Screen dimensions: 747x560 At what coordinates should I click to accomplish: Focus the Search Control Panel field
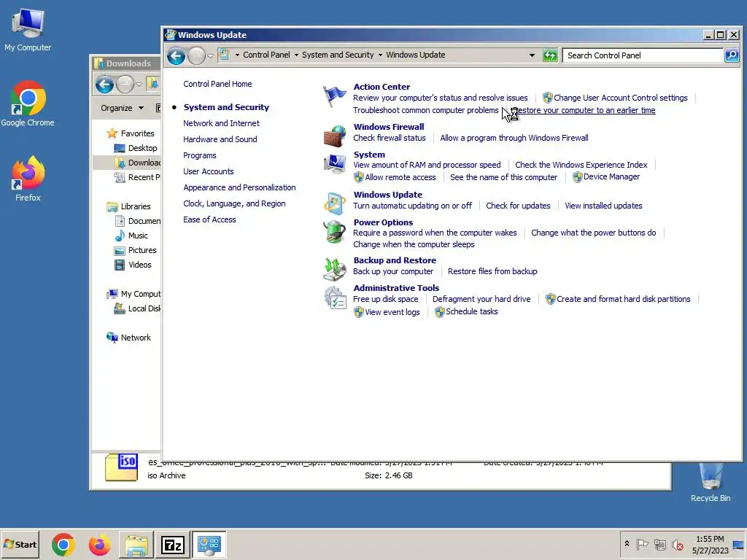(x=643, y=55)
